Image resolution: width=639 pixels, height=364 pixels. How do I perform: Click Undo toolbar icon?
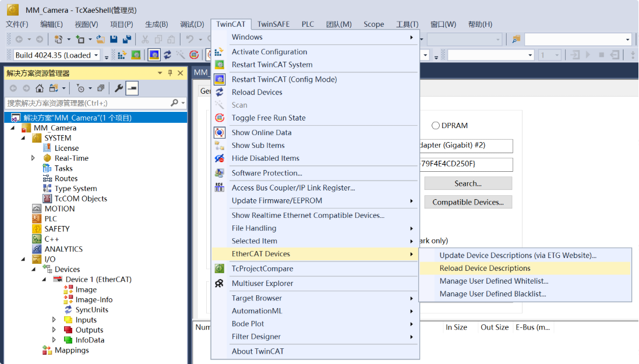pos(189,40)
